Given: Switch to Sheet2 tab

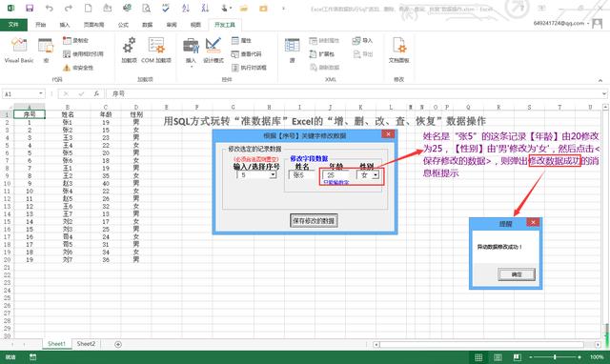Looking at the screenshot, I should point(86,344).
